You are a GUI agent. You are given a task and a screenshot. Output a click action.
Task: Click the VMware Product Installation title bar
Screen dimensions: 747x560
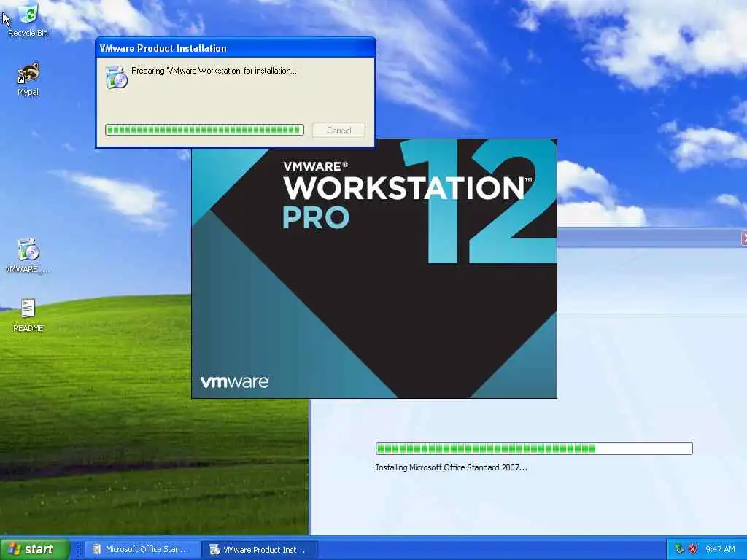point(236,48)
